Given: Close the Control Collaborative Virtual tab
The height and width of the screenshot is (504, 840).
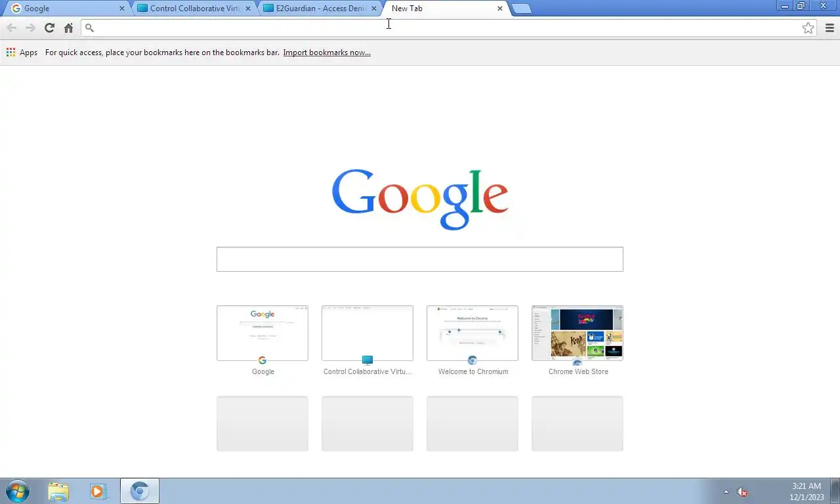Looking at the screenshot, I should [x=248, y=9].
